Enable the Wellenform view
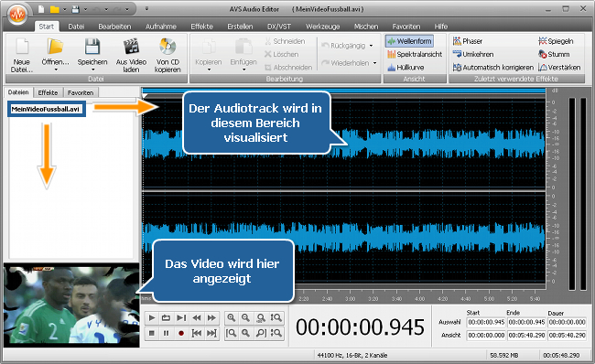 (409, 41)
